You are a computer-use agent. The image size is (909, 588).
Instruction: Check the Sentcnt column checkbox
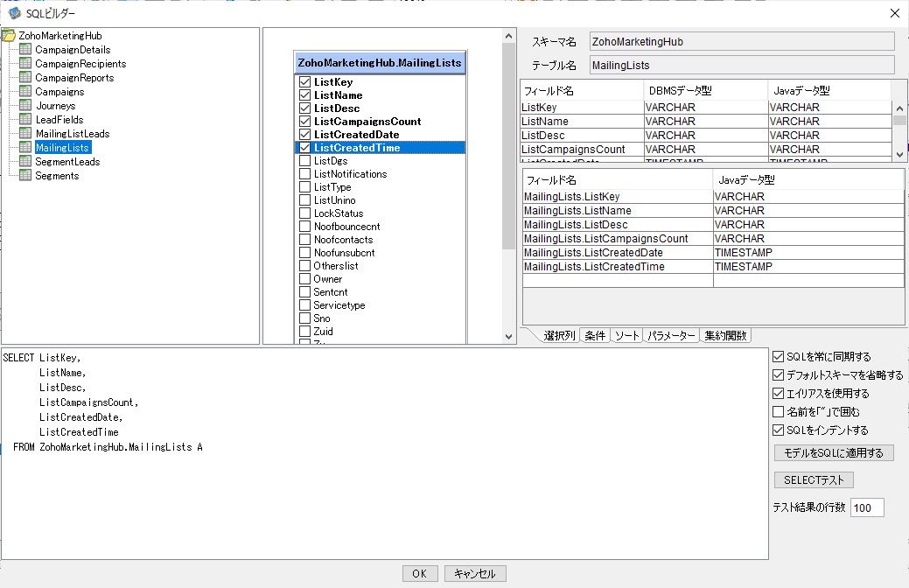point(305,291)
